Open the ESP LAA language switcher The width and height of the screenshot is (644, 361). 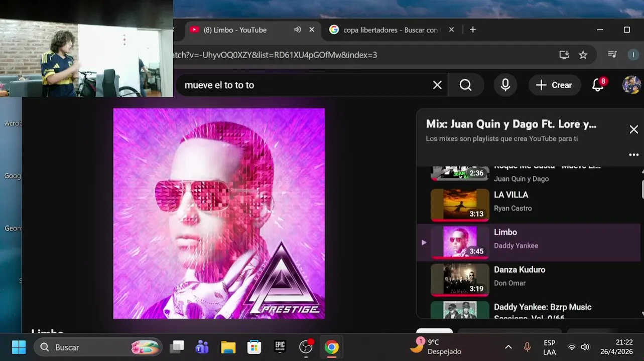click(549, 347)
